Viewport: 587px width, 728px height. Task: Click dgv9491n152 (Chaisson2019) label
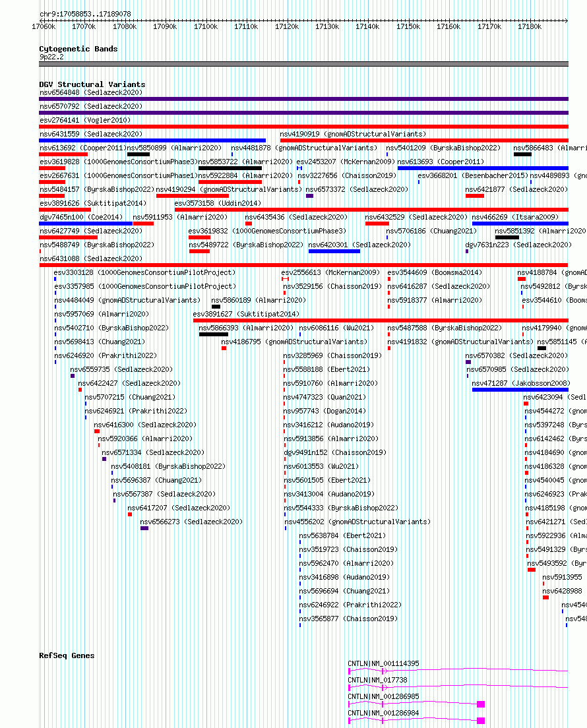point(335,452)
